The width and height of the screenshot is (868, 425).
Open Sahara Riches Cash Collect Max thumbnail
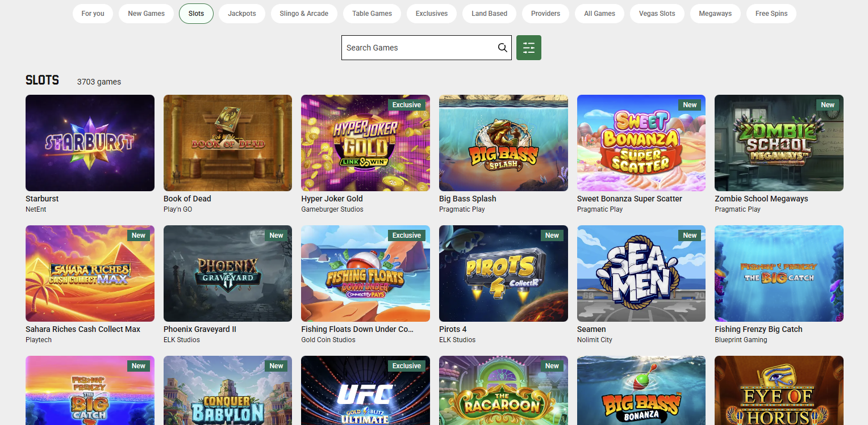tap(90, 273)
